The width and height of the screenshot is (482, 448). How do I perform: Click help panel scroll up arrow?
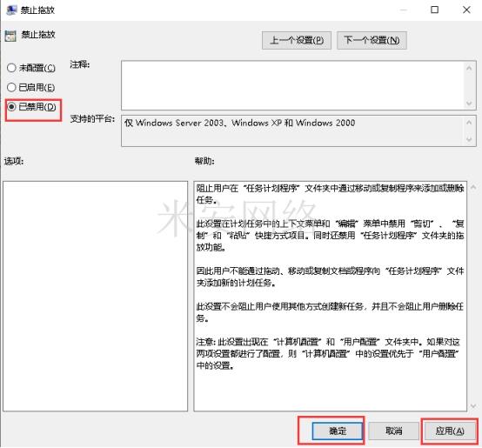473,186
